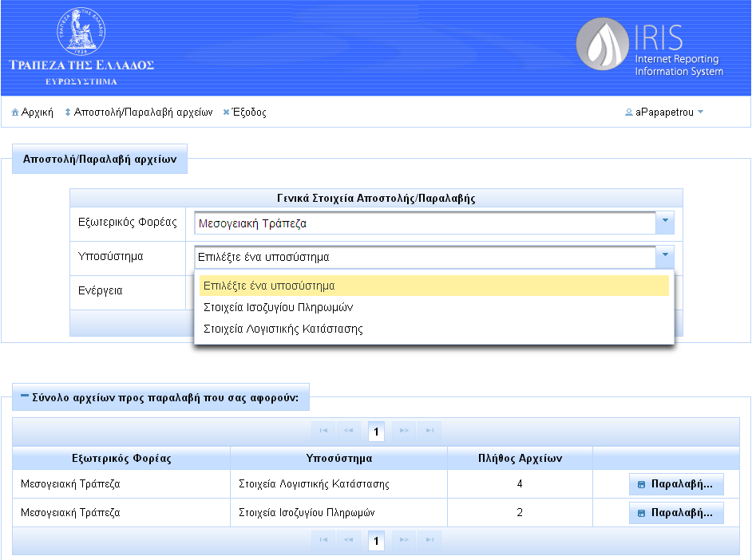
Task: Click the save icon in the Ισοζυγίου Πληρωμών row
Action: [x=641, y=514]
